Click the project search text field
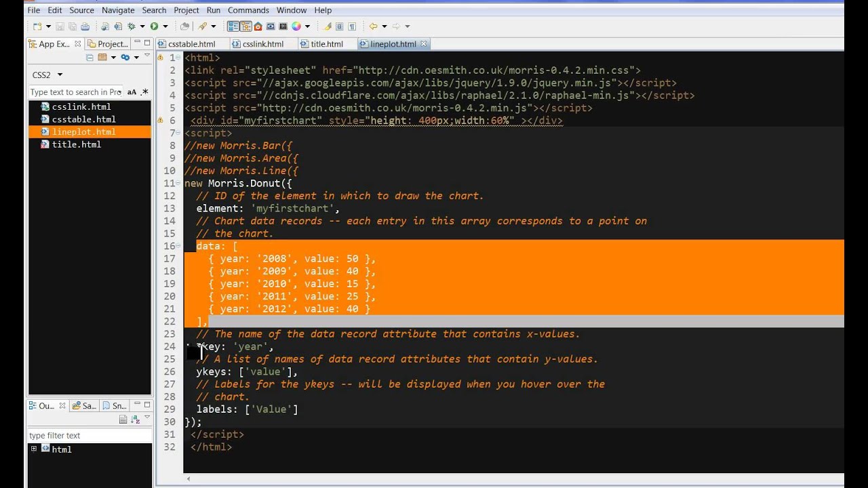868x488 pixels. [75, 92]
